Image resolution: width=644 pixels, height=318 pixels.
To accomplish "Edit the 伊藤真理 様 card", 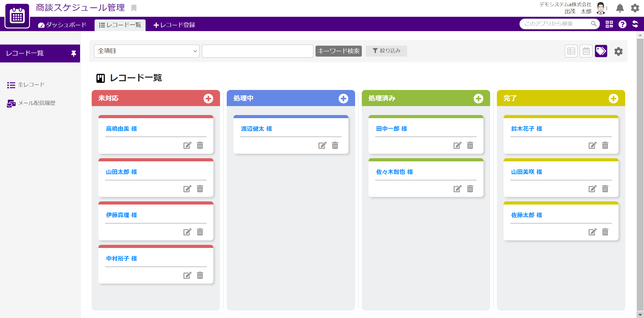I will point(187,232).
